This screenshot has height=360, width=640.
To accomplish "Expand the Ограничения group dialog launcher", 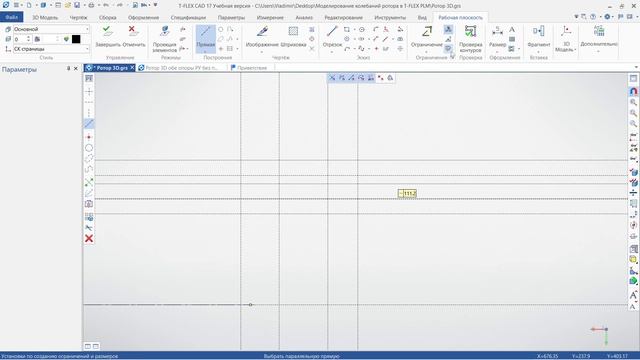I will click(x=452, y=57).
